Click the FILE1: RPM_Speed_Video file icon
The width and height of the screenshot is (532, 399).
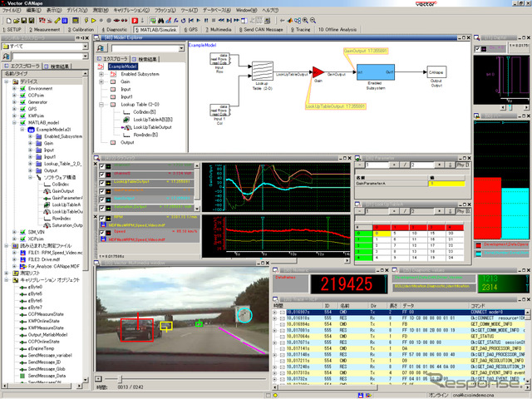coord(22,253)
